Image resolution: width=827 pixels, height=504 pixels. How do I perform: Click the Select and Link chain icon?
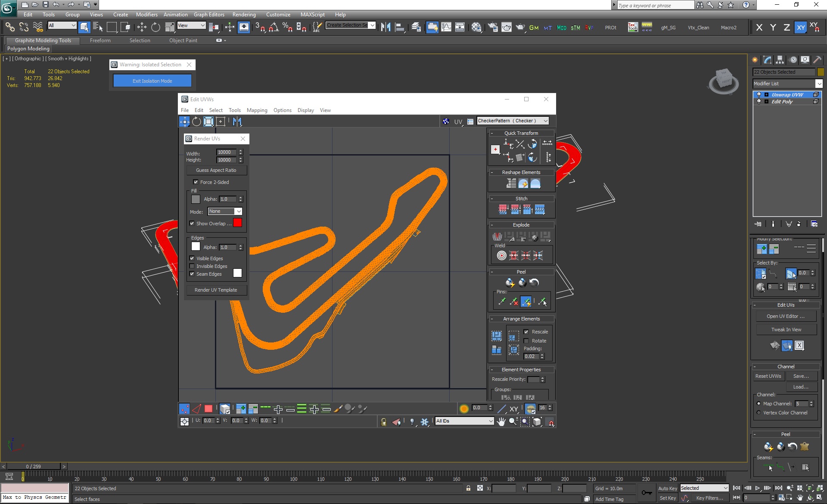click(9, 27)
